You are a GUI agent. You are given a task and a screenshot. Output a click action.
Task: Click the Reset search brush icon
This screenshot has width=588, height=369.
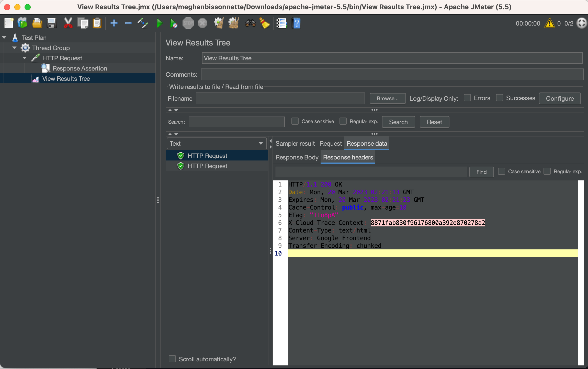point(265,23)
